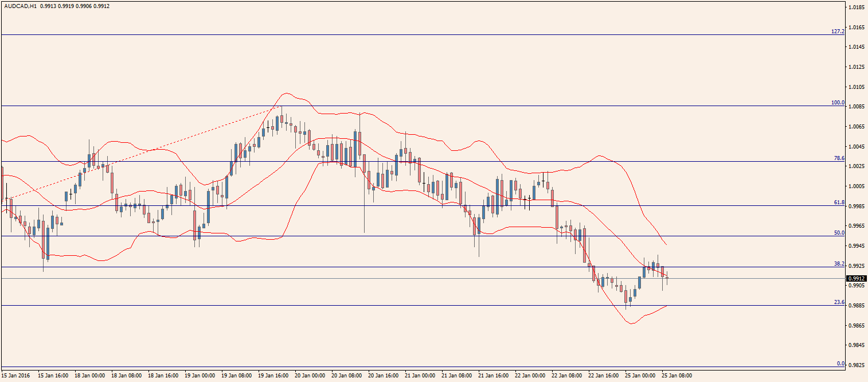Viewport: 868px width, 382px height.
Task: Click the 1.0085 price axis label
Action: (x=857, y=107)
